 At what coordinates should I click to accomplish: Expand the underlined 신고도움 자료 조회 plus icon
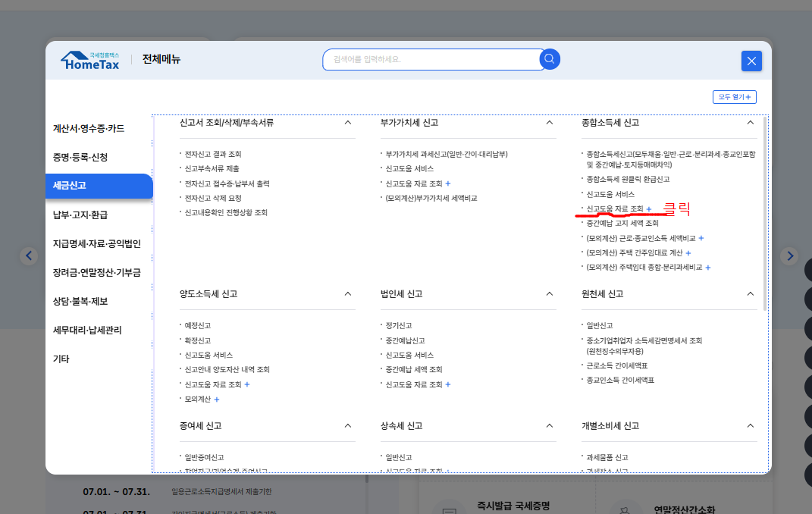[650, 208]
